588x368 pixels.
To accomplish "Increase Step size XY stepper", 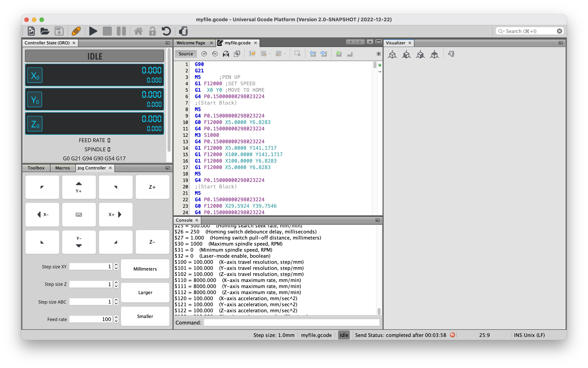I will (116, 265).
